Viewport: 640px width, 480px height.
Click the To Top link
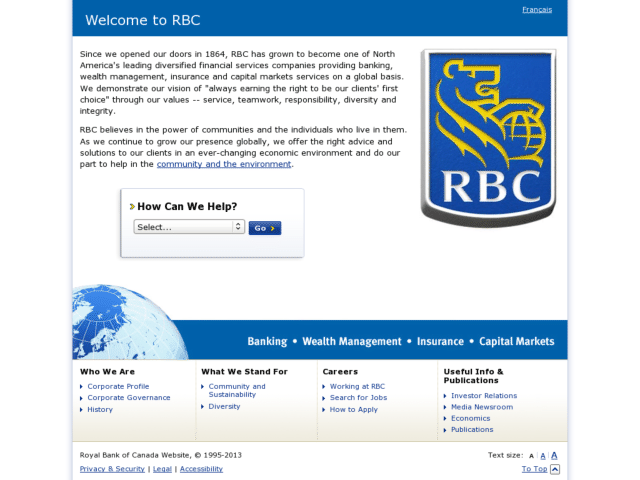pos(534,469)
